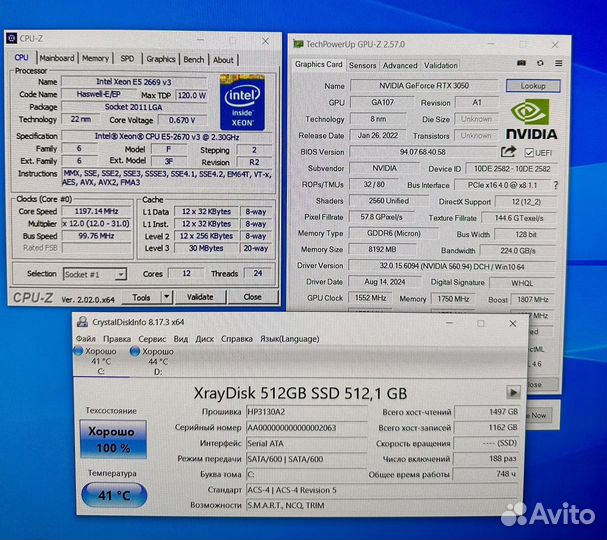Open the Advanced tab in GPU-Z
This screenshot has width=607, height=540.
400,65
